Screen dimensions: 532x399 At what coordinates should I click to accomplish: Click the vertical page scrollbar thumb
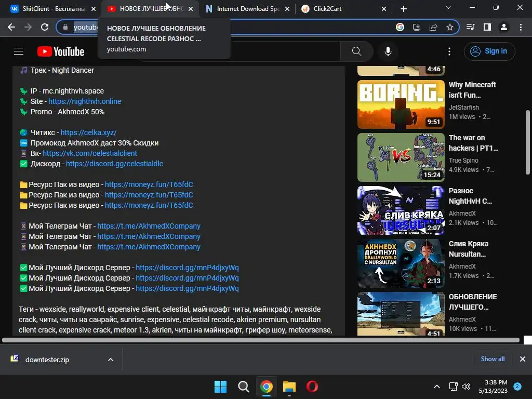528,142
